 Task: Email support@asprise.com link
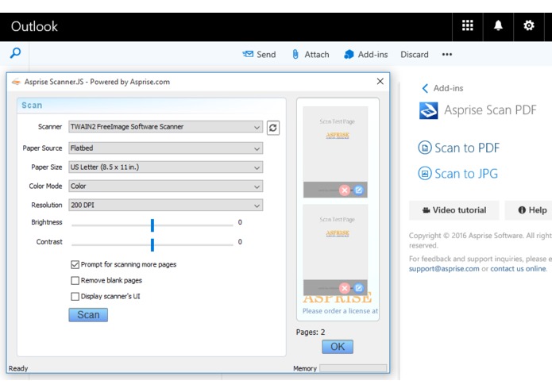click(x=444, y=268)
